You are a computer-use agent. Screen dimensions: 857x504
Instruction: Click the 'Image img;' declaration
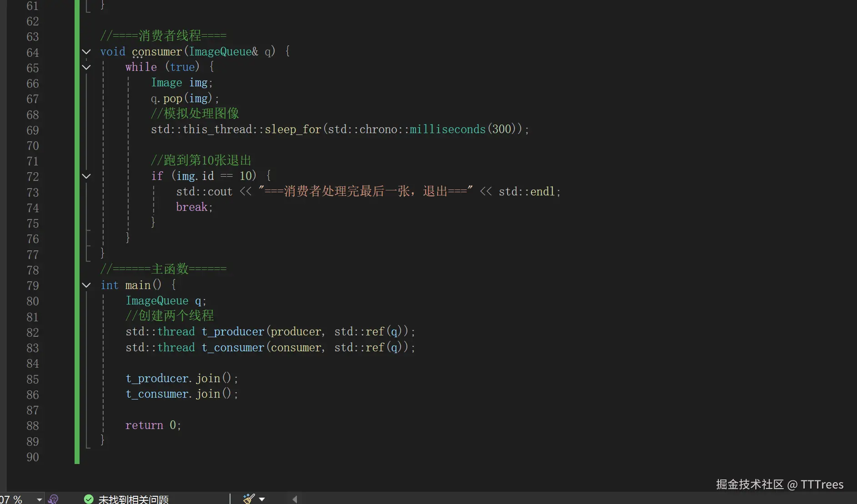[x=182, y=83]
